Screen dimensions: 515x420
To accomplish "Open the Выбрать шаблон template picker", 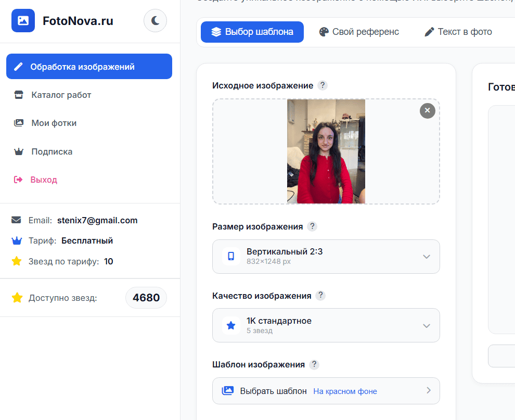I will (x=326, y=391).
